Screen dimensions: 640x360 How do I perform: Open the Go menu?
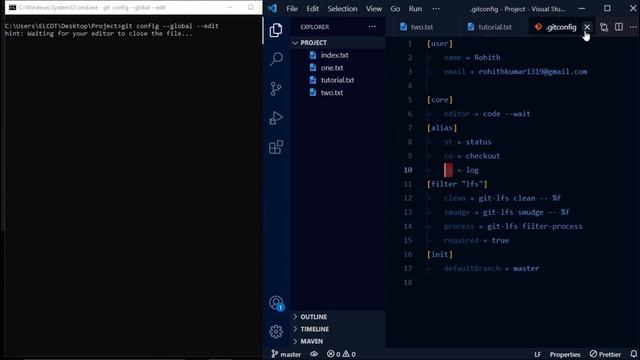click(x=395, y=9)
